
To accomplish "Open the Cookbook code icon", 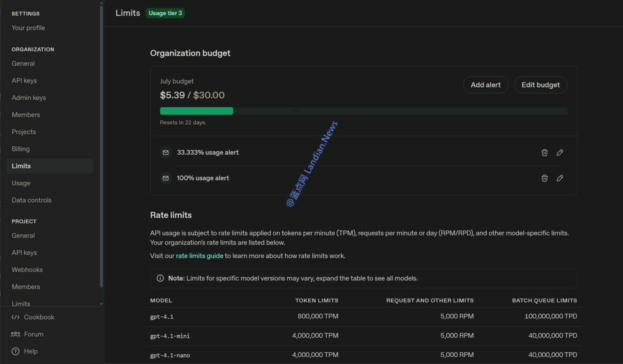I will 16,317.
